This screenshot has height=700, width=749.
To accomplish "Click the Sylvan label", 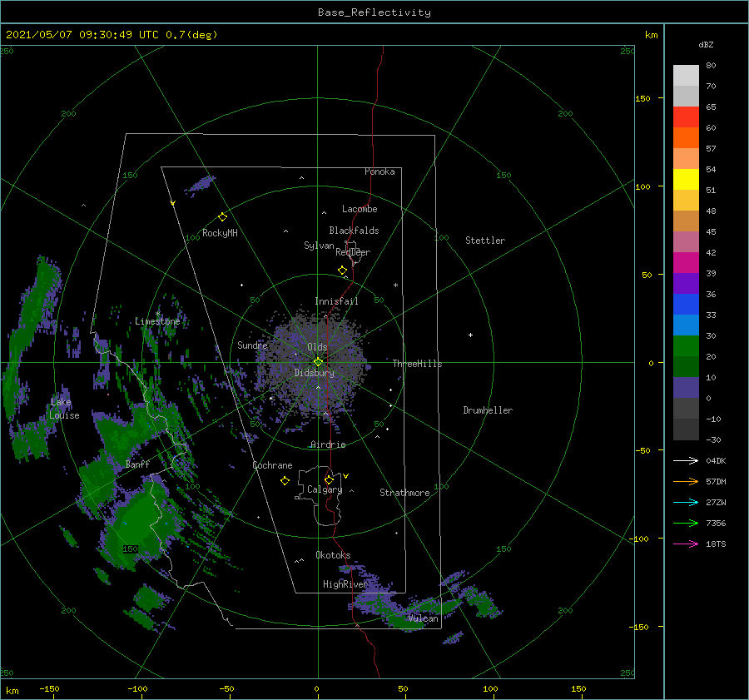I will point(319,246).
